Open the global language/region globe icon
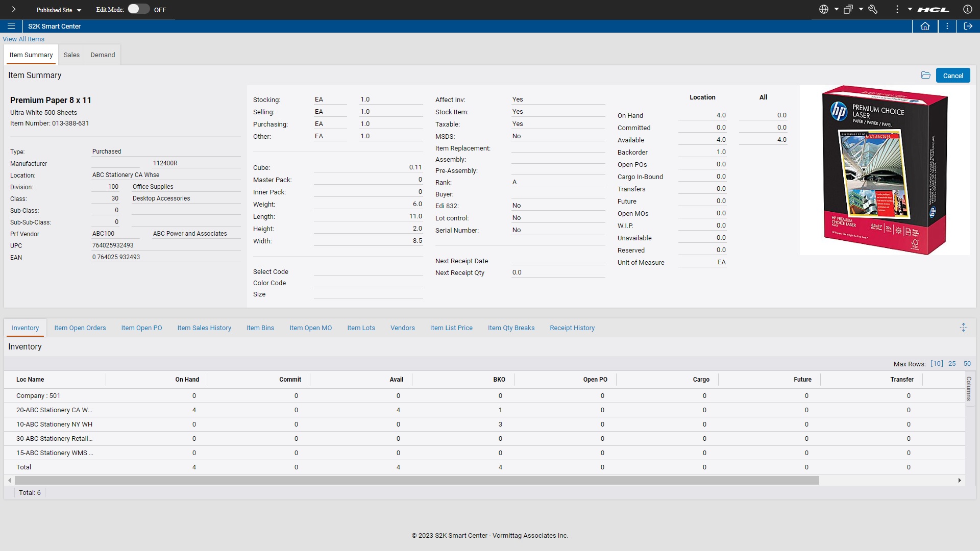Screen dimensions: 980x551 pos(823,9)
